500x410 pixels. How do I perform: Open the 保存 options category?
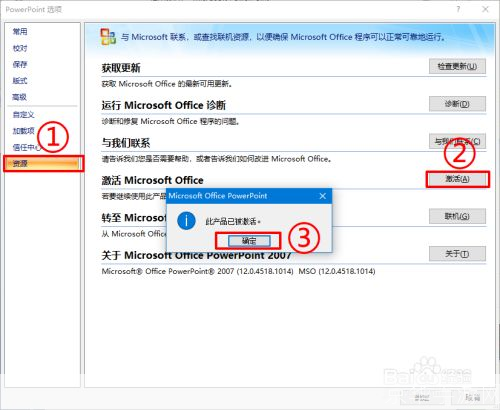coord(20,64)
